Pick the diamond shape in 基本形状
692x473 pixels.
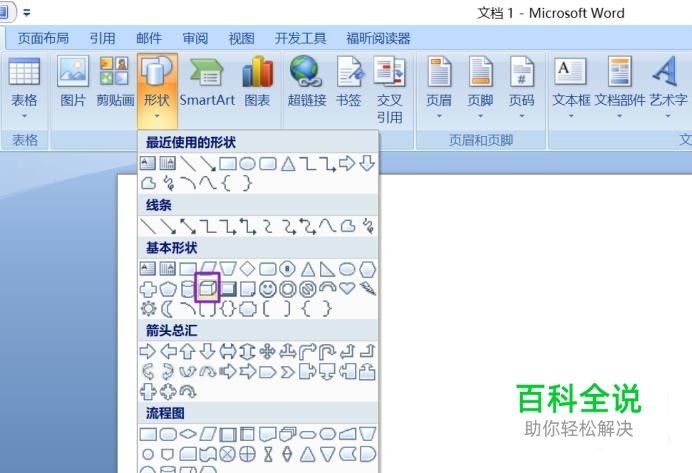(x=247, y=268)
